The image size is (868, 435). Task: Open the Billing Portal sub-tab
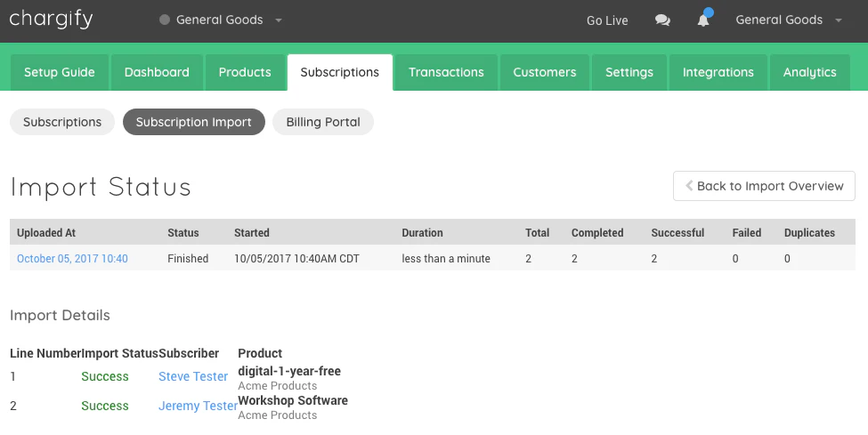tap(323, 122)
